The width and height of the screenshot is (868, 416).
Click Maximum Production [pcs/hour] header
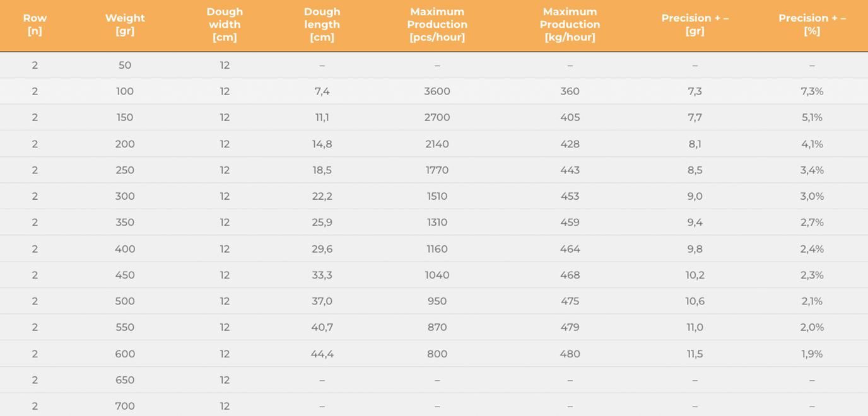[x=437, y=25]
